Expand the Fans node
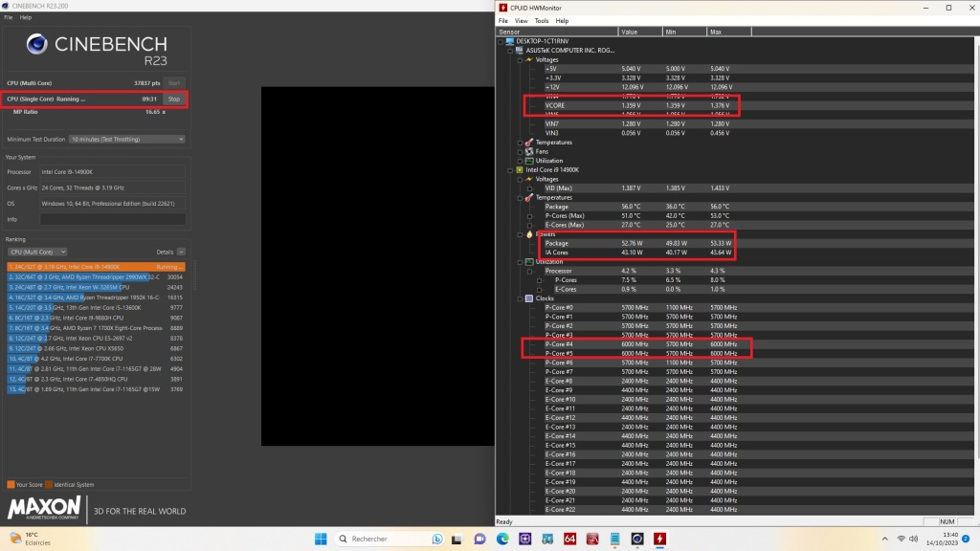Screen dimensions: 980x551 coord(520,152)
